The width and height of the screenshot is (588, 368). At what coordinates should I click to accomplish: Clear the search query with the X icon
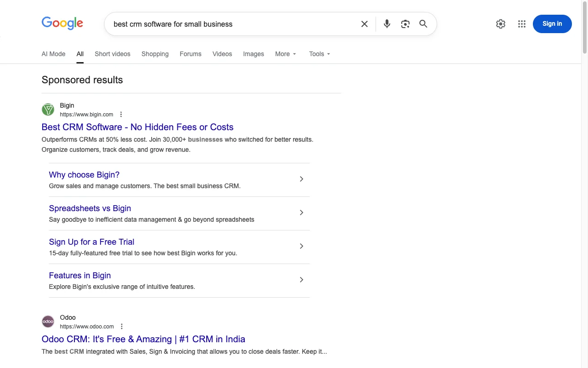[364, 23]
